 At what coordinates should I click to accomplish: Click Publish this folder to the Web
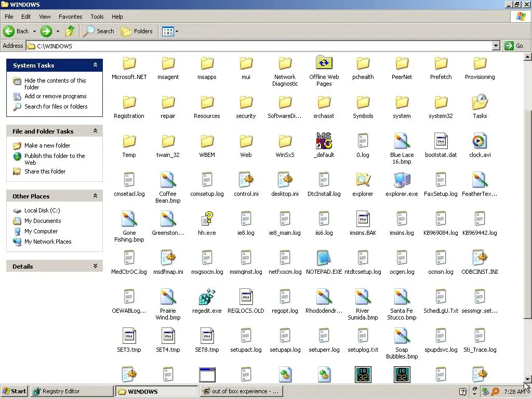55,159
